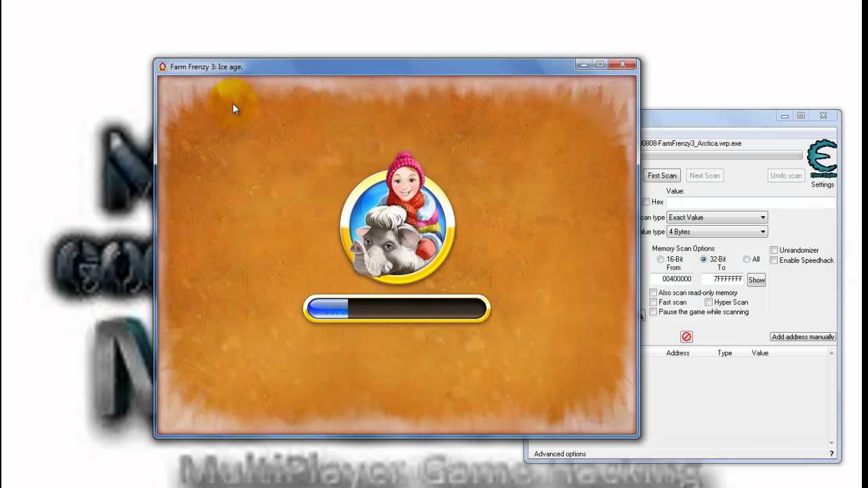
Task: Click the Farm Frenzy 3 title bar icon
Action: click(163, 66)
